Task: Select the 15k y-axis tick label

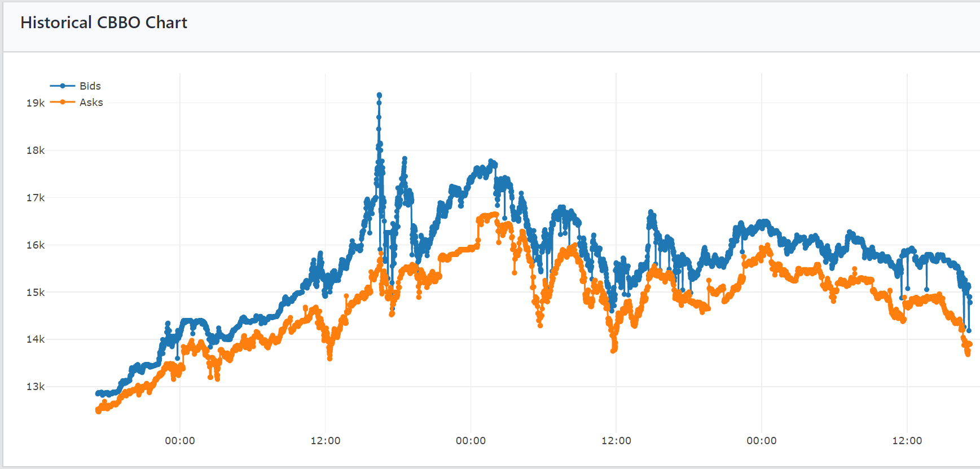Action: tap(36, 293)
